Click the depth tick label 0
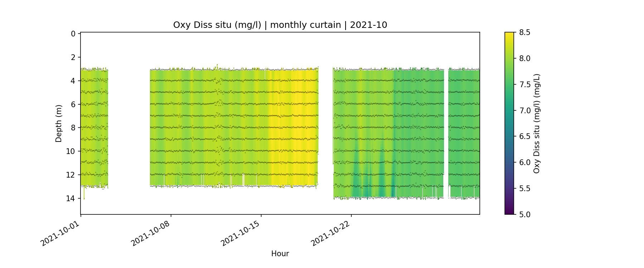Viewport: 644px width, 268px height. (x=73, y=34)
